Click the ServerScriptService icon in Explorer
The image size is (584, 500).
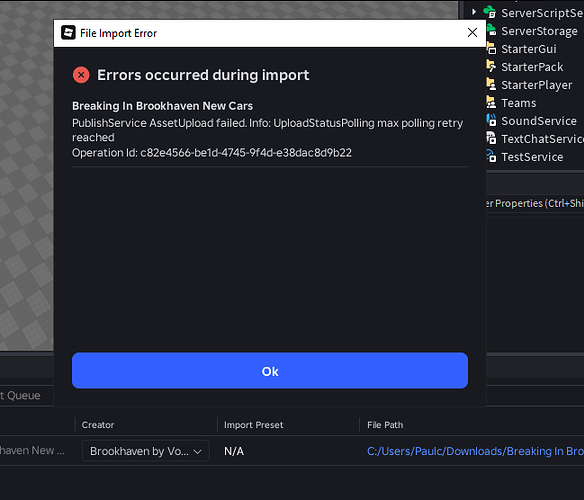point(490,12)
